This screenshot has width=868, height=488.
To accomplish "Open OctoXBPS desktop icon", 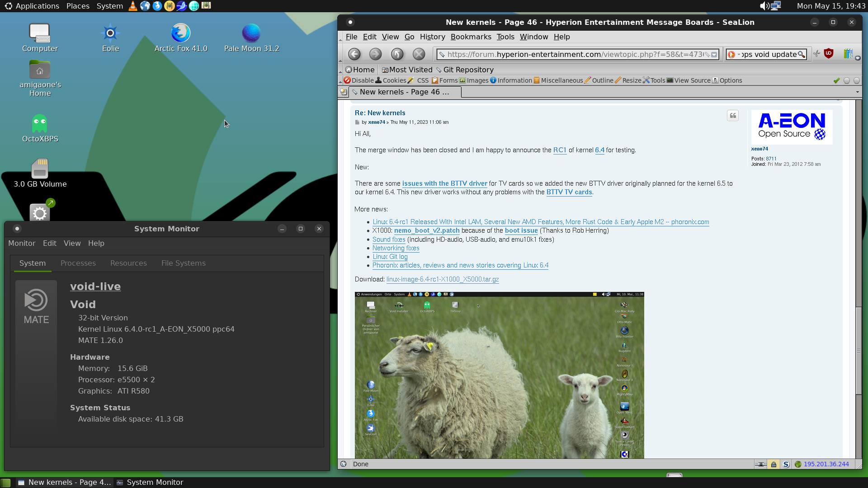I will (40, 128).
